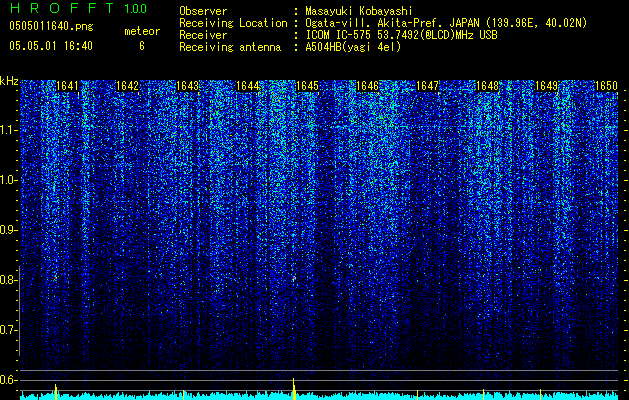Click the 1645 time marker label
The height and width of the screenshot is (400, 629).
pyautogui.click(x=307, y=86)
